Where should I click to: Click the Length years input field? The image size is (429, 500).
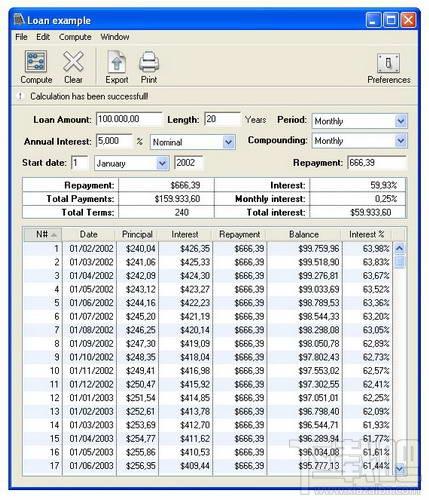(x=222, y=119)
